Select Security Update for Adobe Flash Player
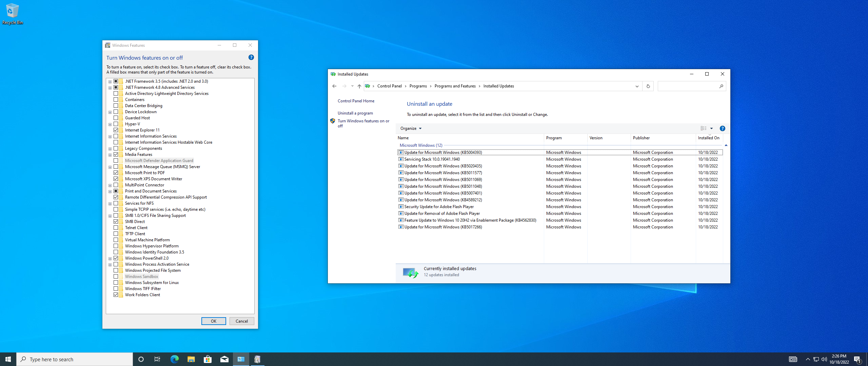 [560, 207]
